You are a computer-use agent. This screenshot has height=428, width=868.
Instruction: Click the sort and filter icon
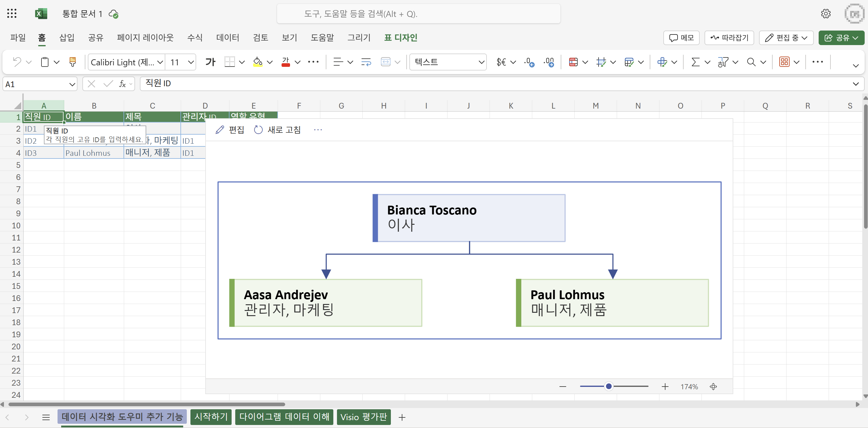coord(723,62)
